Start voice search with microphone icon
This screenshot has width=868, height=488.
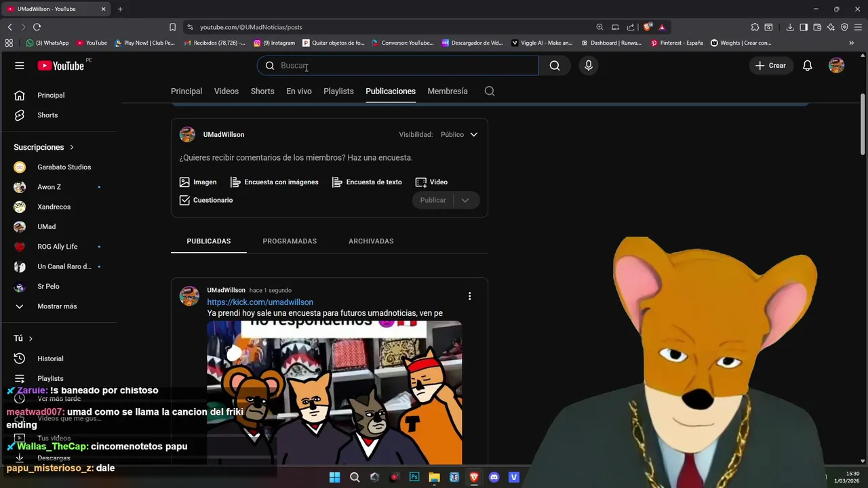[x=589, y=66]
